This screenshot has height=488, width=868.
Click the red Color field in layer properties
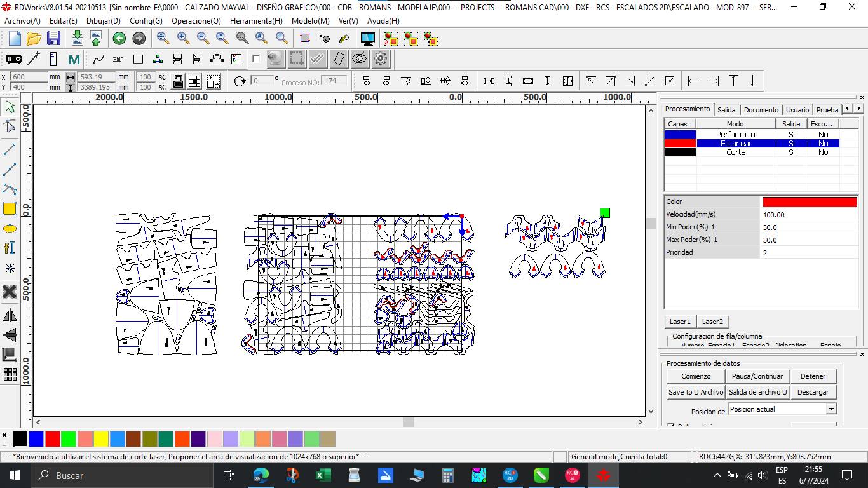tap(810, 201)
